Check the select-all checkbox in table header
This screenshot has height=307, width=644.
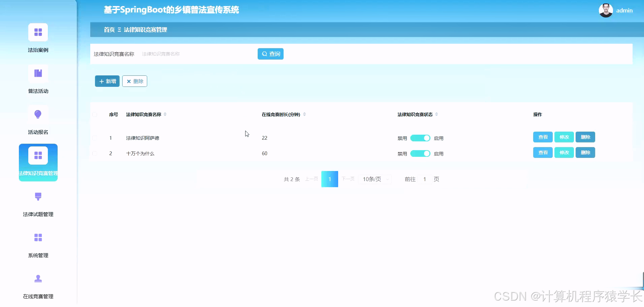pos(95,114)
